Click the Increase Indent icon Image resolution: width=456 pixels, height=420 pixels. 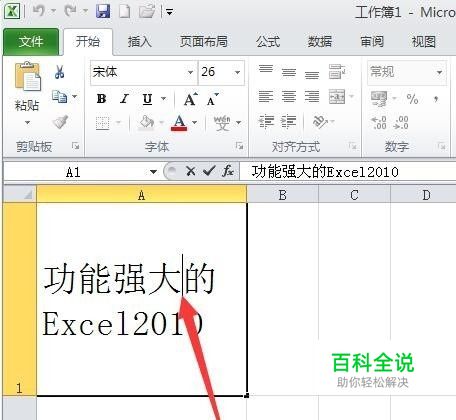click(289, 122)
